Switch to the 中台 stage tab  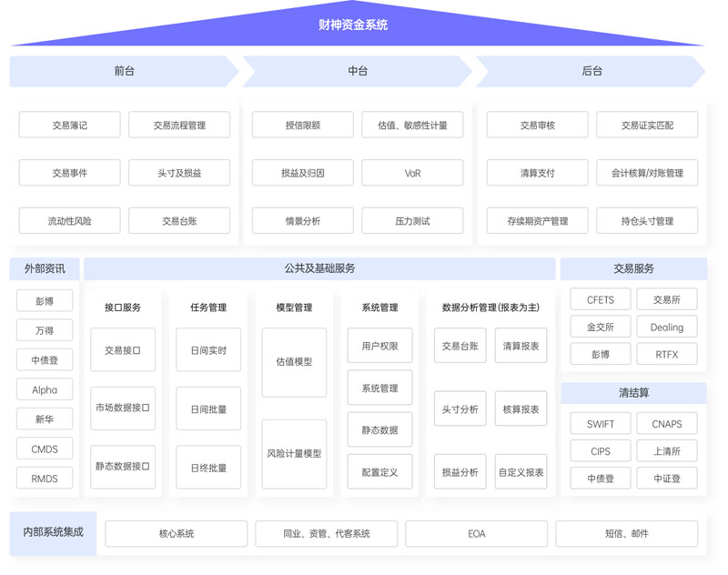pyautogui.click(x=357, y=71)
